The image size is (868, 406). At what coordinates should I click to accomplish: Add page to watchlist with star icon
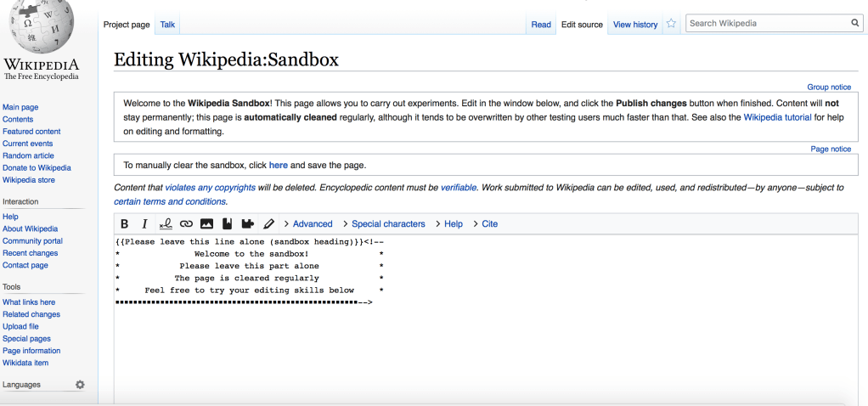671,24
